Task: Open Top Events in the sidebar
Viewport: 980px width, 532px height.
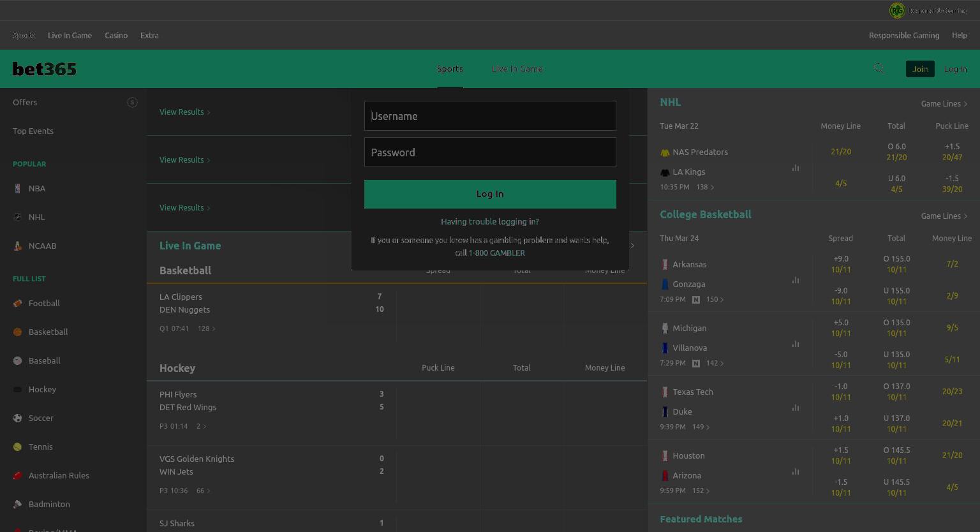Action: click(33, 131)
